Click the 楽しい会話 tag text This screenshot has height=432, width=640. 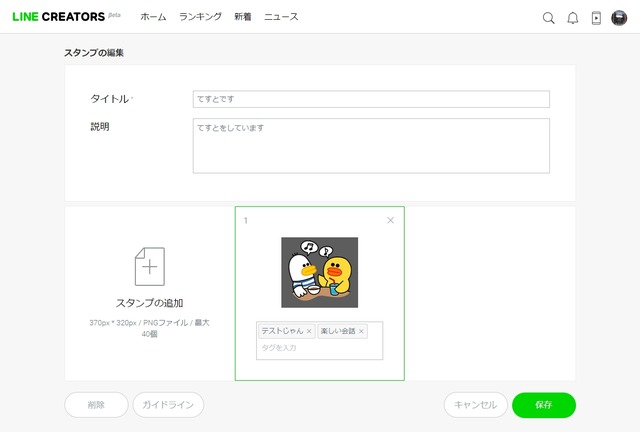338,331
